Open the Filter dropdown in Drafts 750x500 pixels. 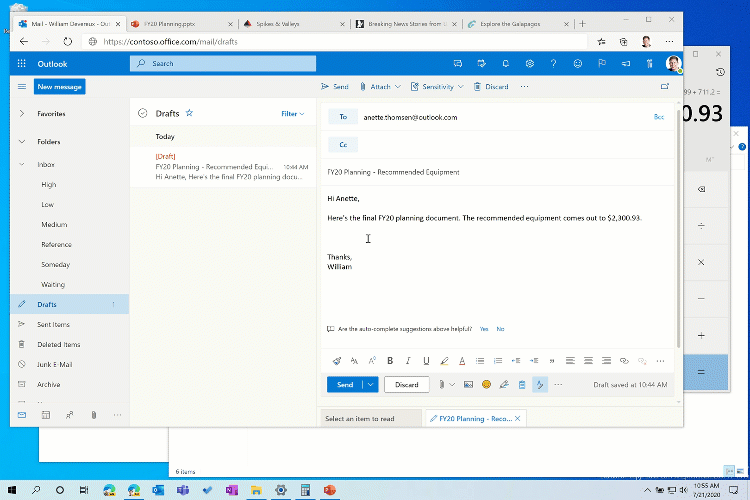pyautogui.click(x=292, y=114)
